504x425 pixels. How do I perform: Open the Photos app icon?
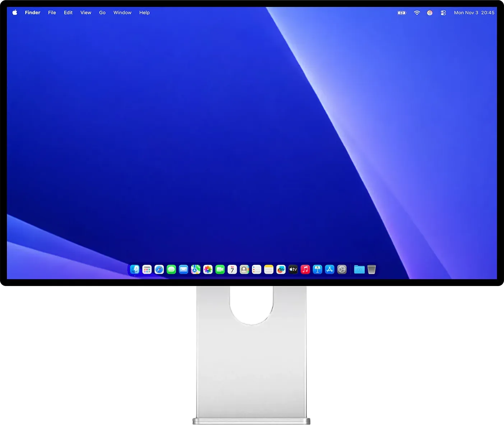[x=208, y=269]
